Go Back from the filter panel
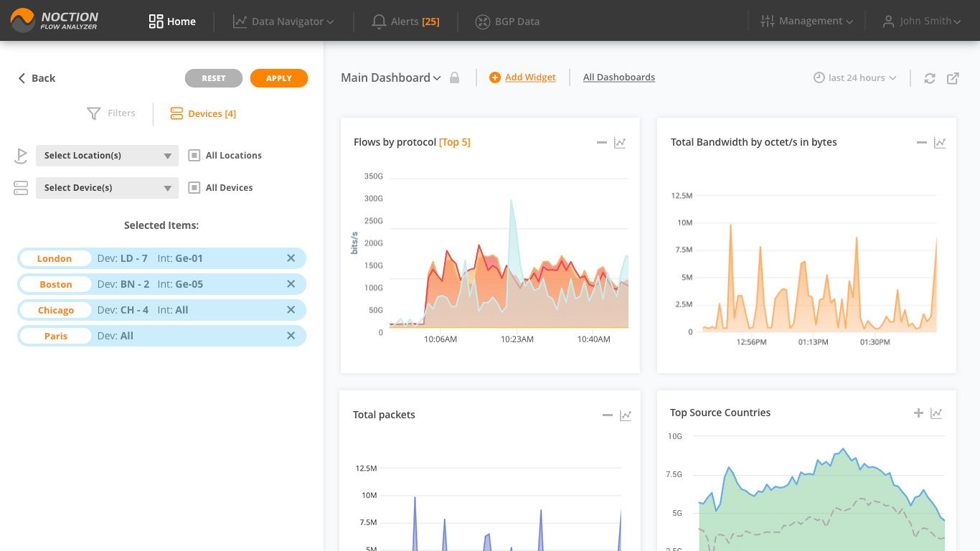The width and height of the screenshot is (980, 551). (x=37, y=78)
